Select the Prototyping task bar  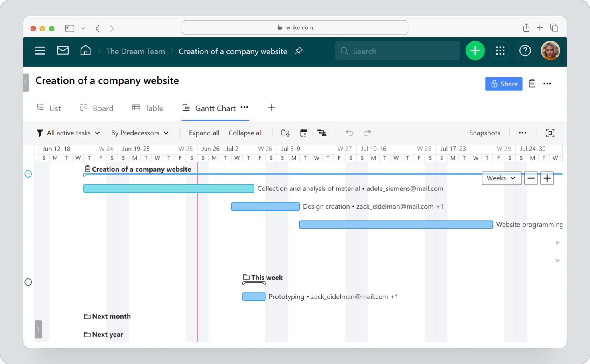(254, 297)
